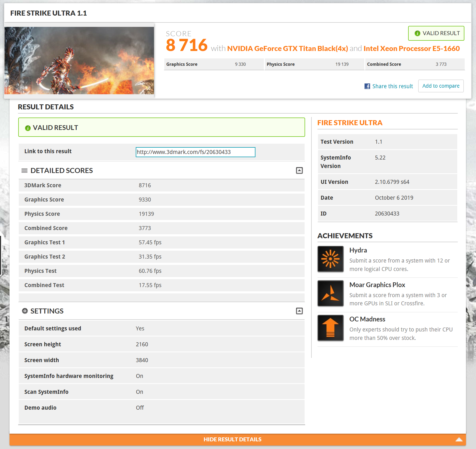The height and width of the screenshot is (449, 476).
Task: Click Default settings used value Yes
Action: [140, 329]
